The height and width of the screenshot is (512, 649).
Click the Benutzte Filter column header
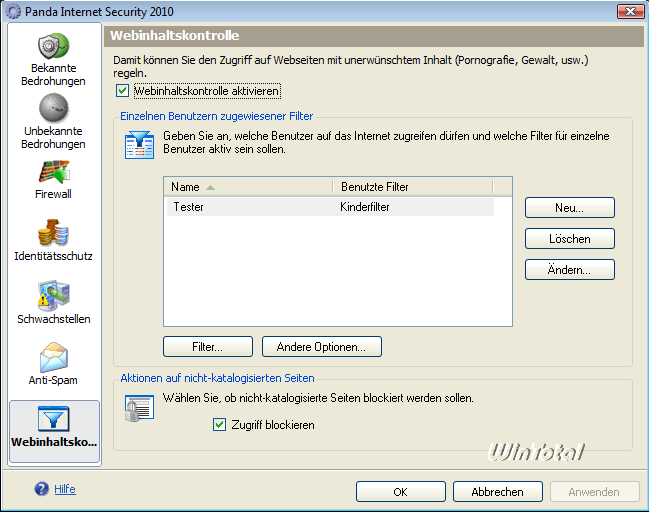(413, 187)
